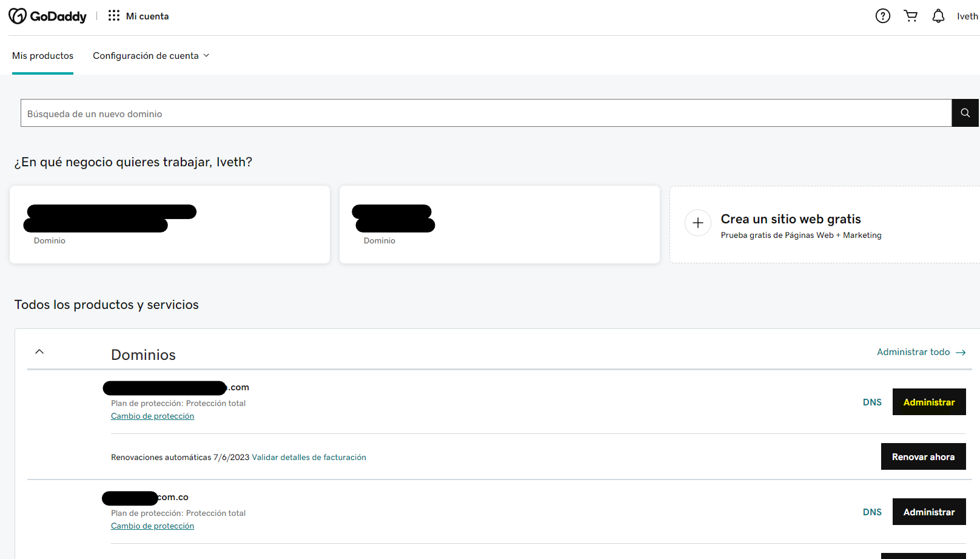Click Cambio de protección under .com.co domain

[x=152, y=526]
